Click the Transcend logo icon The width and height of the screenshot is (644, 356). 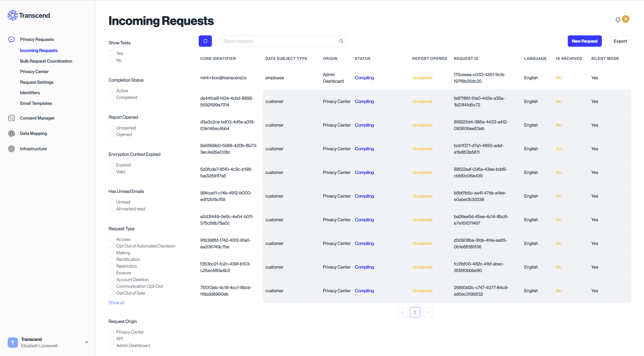click(x=13, y=16)
